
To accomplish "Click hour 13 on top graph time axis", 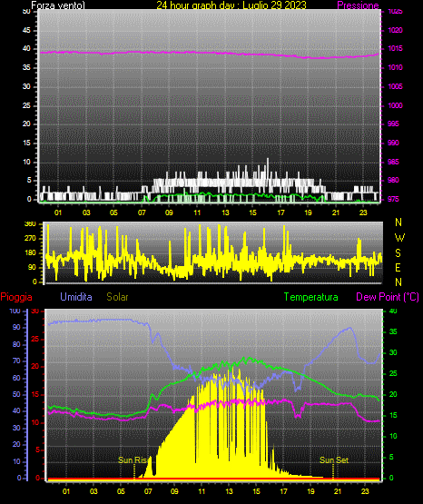I will tap(225, 212).
